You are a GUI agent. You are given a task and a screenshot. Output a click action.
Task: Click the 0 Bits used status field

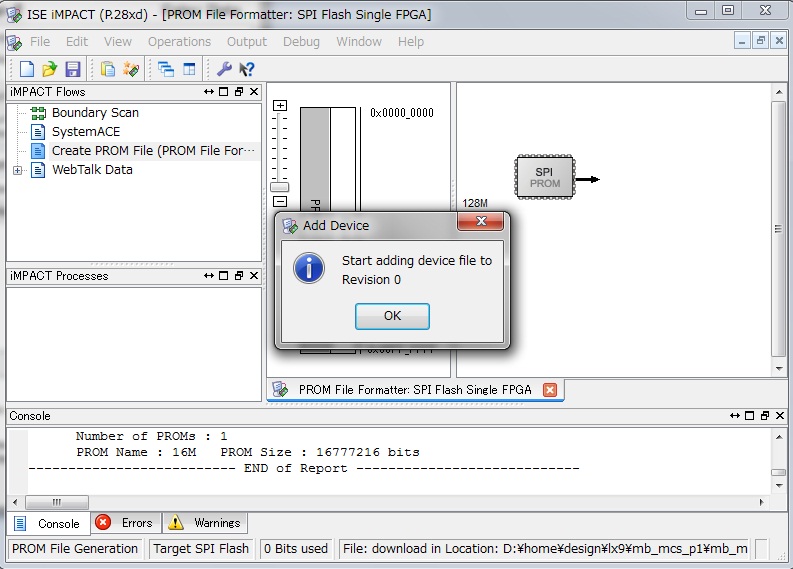pyautogui.click(x=296, y=549)
